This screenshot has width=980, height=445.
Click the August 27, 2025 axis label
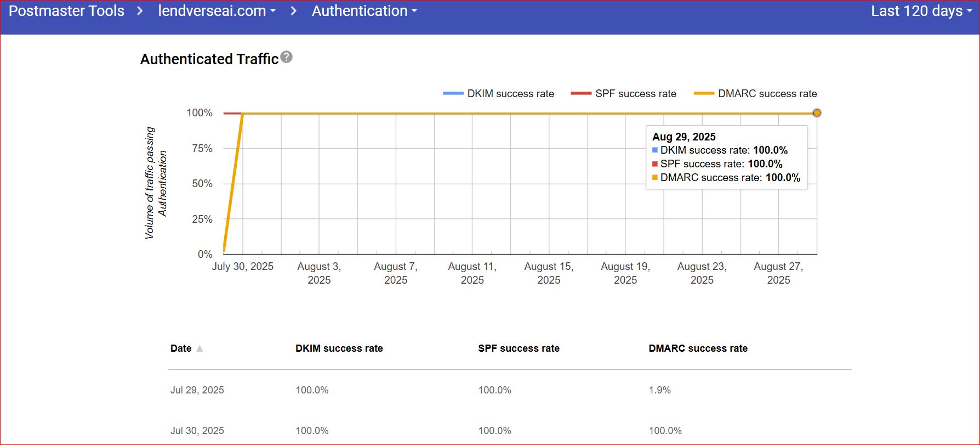(x=778, y=273)
